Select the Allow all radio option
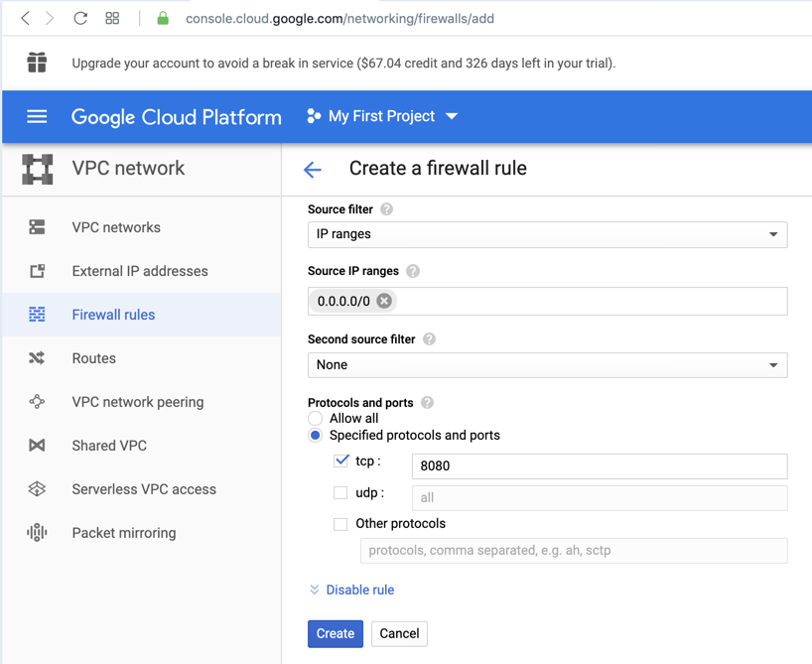812x664 pixels. [316, 419]
